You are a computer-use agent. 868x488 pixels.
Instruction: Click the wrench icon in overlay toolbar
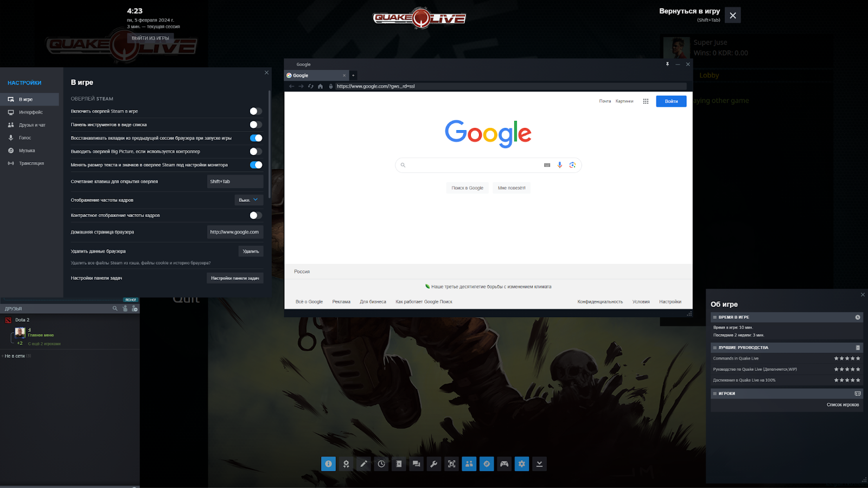[x=434, y=464]
